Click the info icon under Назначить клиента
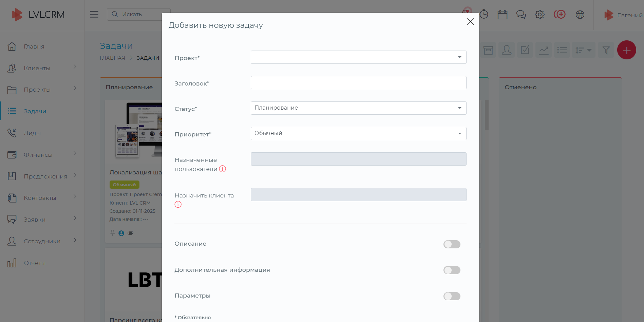Viewport: 644px width, 322px height. click(x=178, y=205)
